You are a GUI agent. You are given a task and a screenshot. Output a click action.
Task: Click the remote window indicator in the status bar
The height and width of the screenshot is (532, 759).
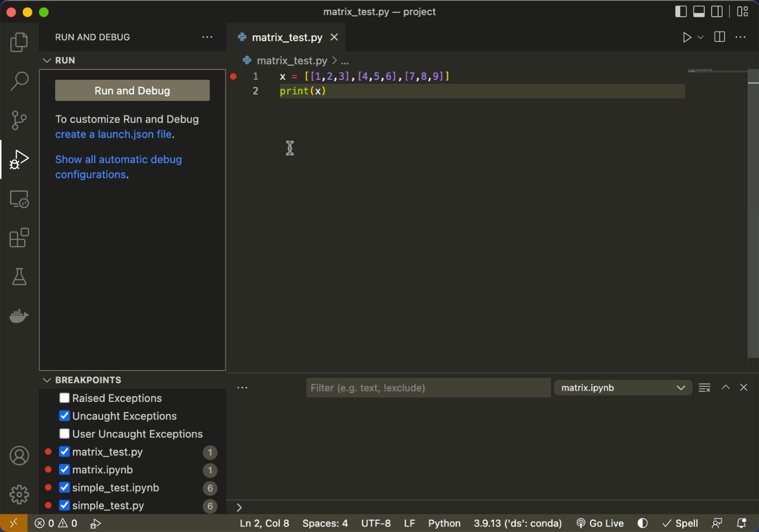14,523
